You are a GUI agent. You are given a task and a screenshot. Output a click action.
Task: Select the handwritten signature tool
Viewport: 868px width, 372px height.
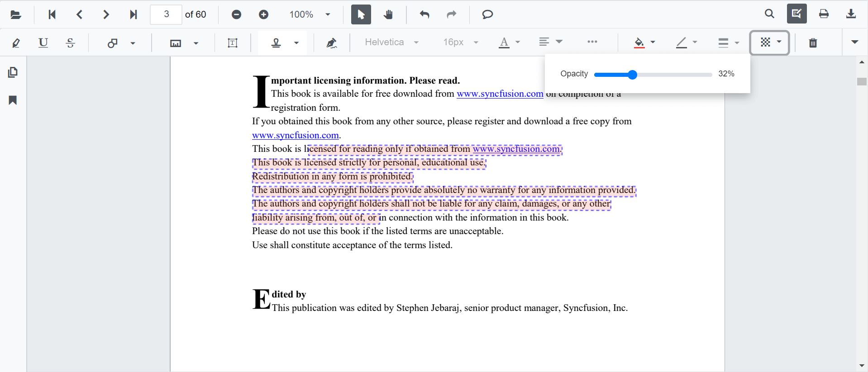[x=331, y=43]
